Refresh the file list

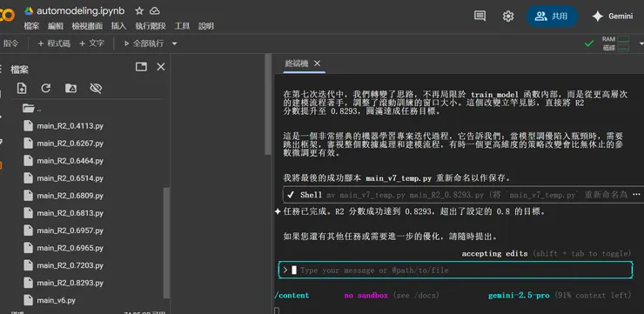point(46,88)
